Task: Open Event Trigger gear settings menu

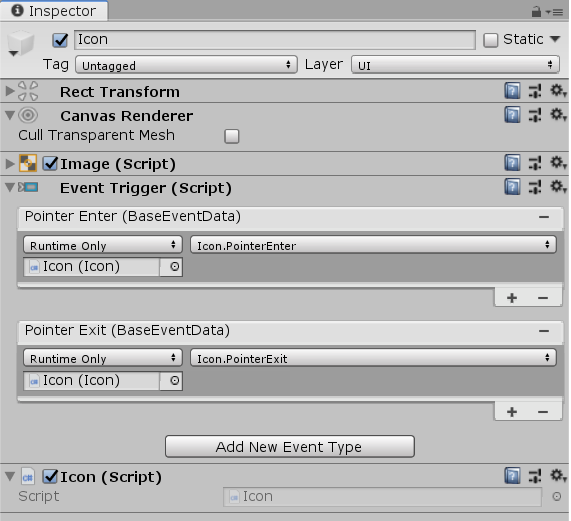Action: [558, 187]
